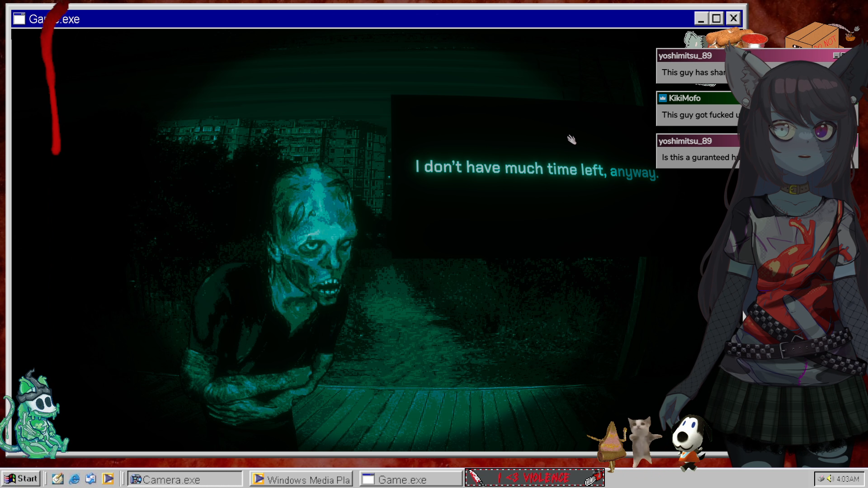Viewport: 868px width, 488px height.
Task: Launch Internet Explorer from quick launch
Action: pos(74,479)
